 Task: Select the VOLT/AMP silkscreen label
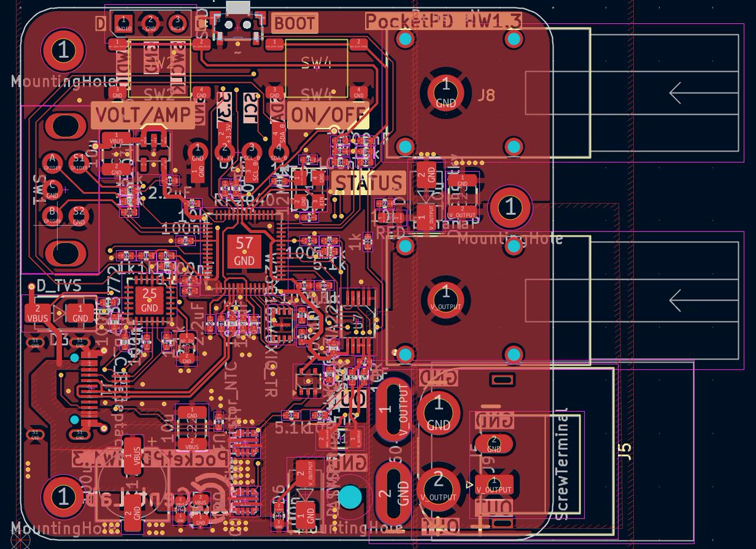click(x=144, y=115)
